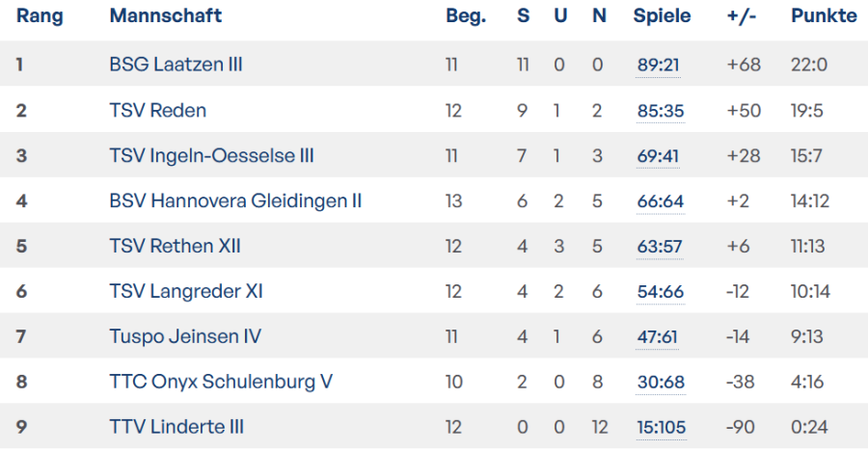This screenshot has height=451, width=868.
Task: Open the 47:61 games score link
Action: (659, 337)
